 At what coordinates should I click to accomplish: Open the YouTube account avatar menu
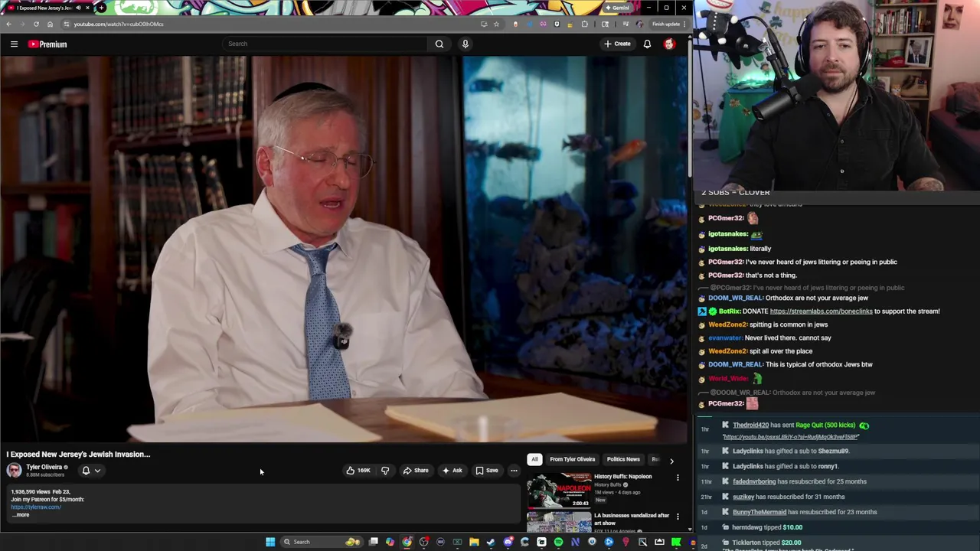click(669, 44)
